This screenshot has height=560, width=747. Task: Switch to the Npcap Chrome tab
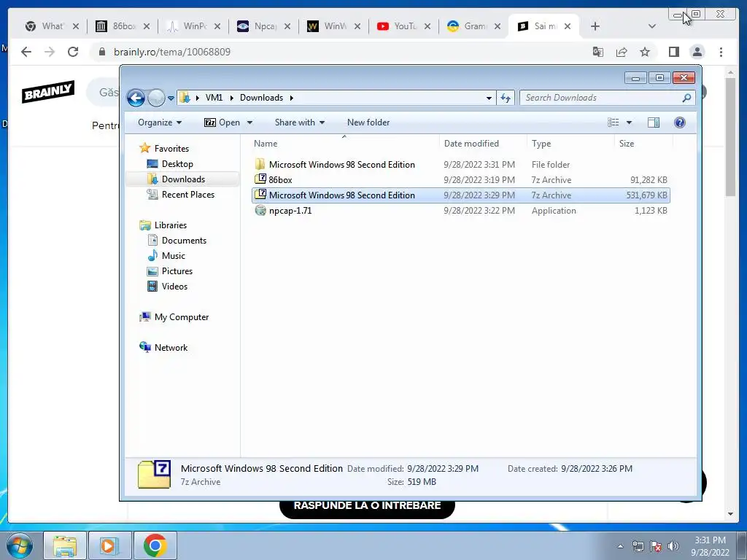click(263, 26)
